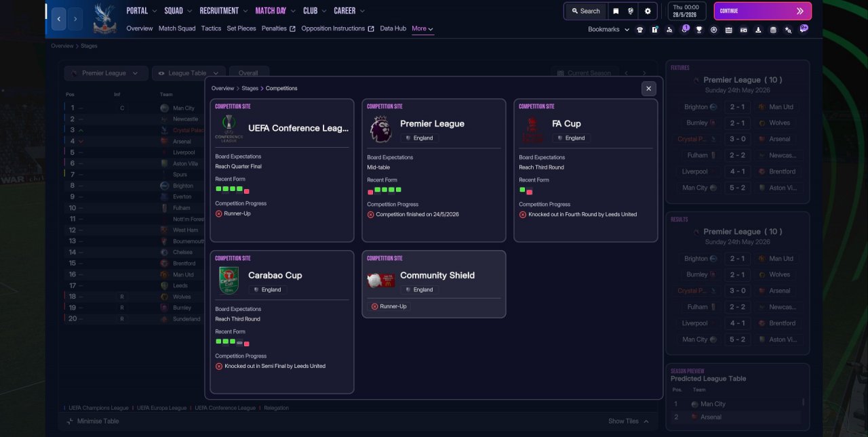Viewport: 868px width, 437px height.
Task: Open the bookmark icon with badge 1
Action: pyautogui.click(x=685, y=29)
